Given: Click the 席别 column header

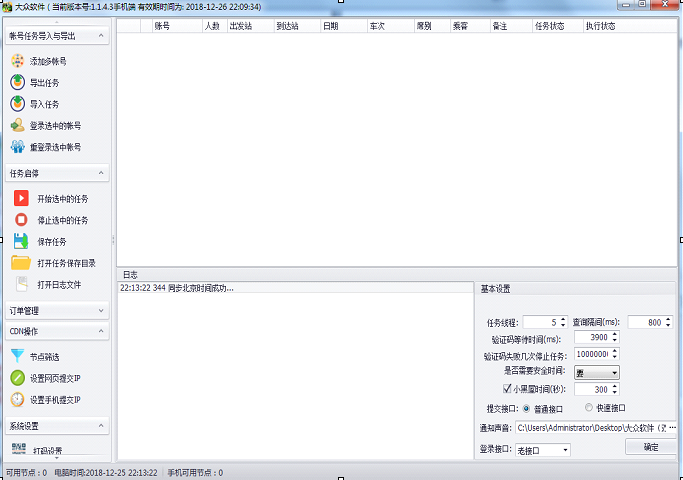Looking at the screenshot, I should pos(432,26).
